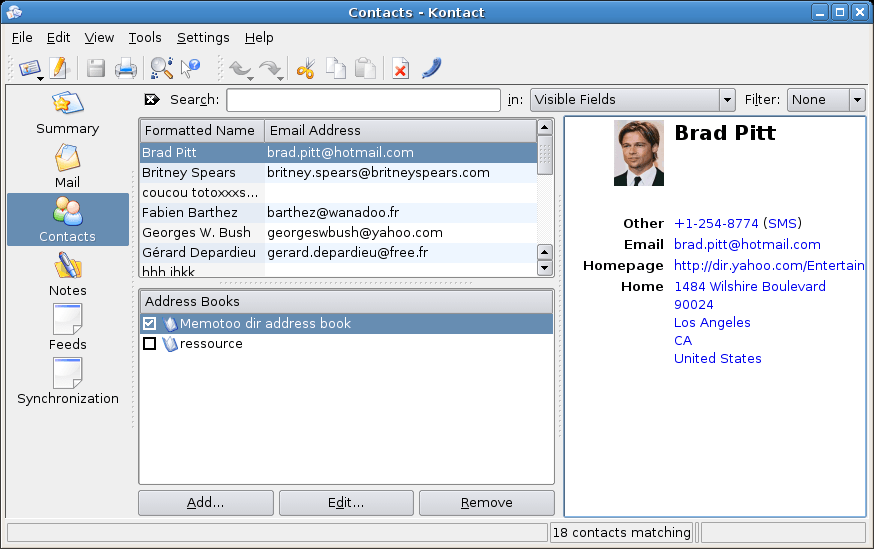Click the georgeswbush@yahoo.com email cell
The height and width of the screenshot is (549, 874).
[355, 233]
